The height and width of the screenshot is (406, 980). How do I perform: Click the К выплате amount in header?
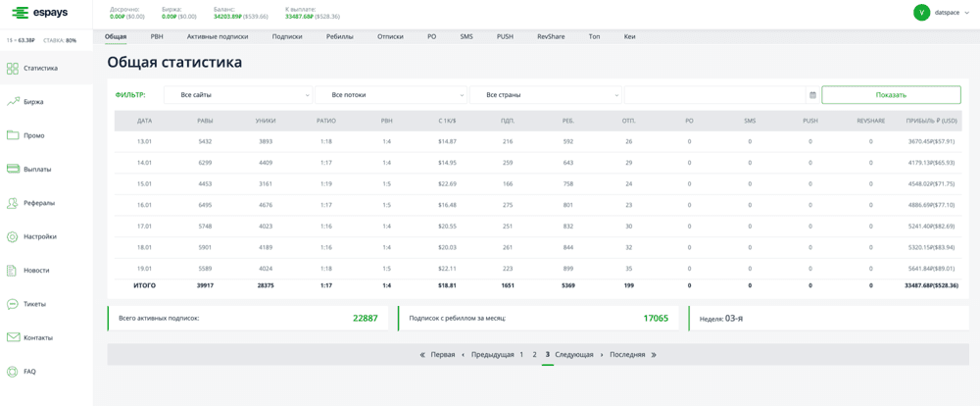pos(313,17)
